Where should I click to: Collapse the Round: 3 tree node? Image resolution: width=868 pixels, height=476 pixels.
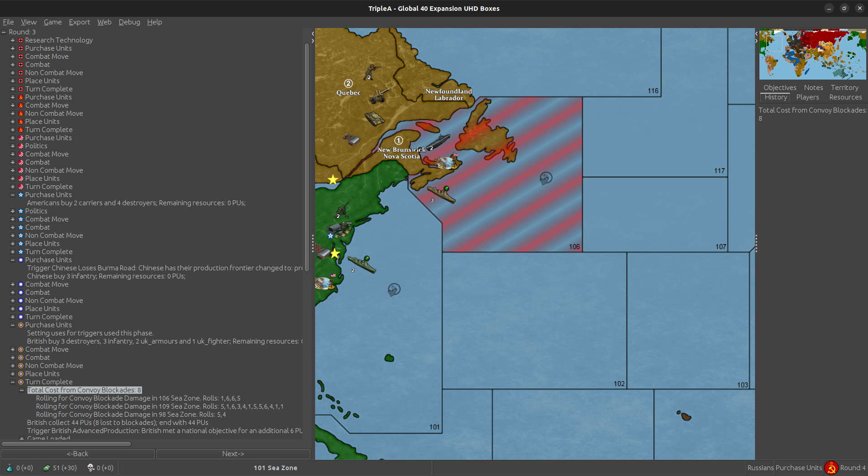tap(4, 32)
